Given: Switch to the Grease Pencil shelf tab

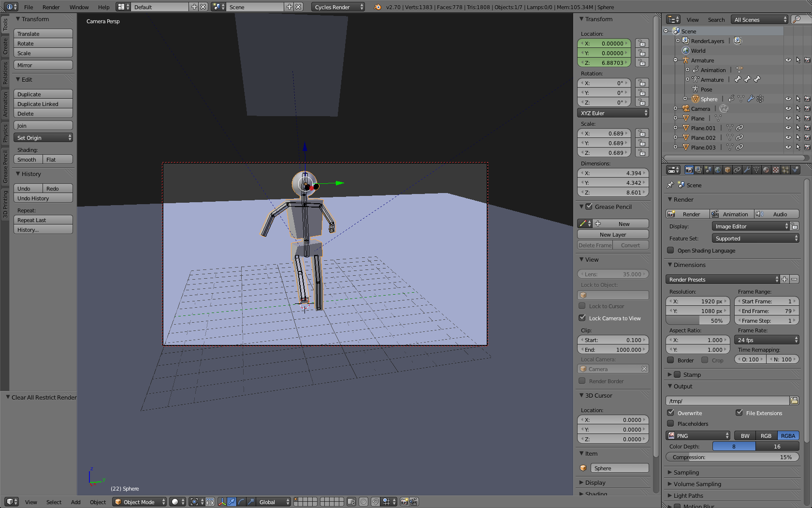Looking at the screenshot, I should point(5,167).
